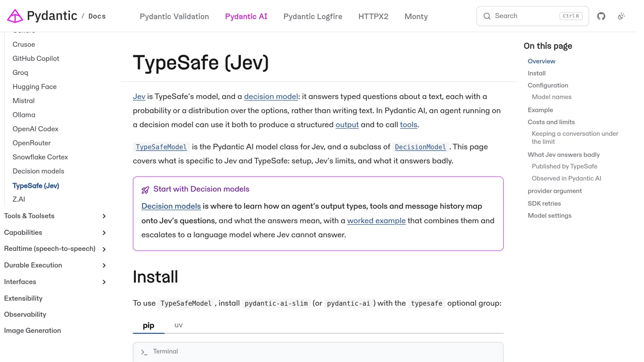Jump to Keeping a conversation under the limit
This screenshot has height=362, width=644.
pyautogui.click(x=575, y=138)
